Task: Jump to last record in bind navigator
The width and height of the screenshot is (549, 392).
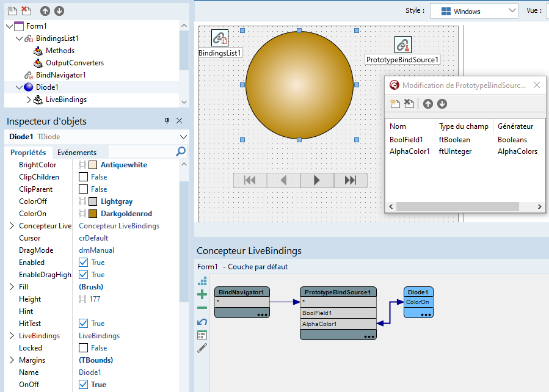Action: (350, 180)
